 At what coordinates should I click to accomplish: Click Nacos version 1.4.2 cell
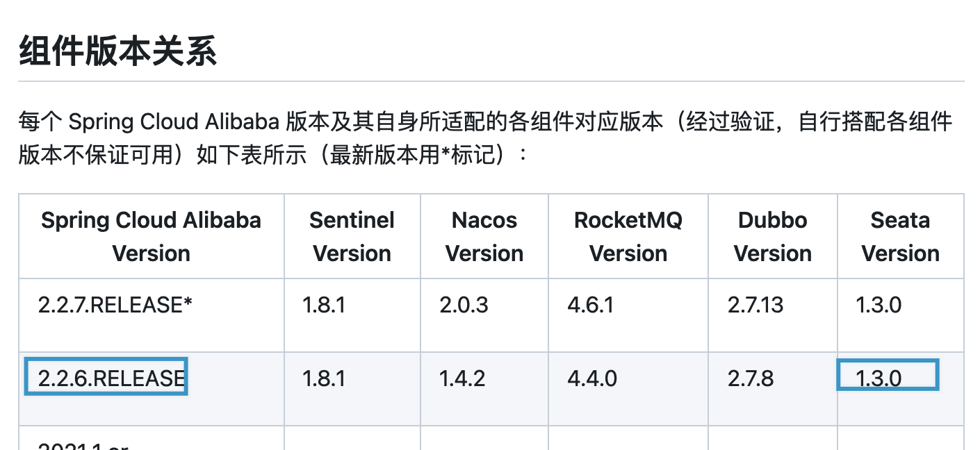tap(462, 378)
